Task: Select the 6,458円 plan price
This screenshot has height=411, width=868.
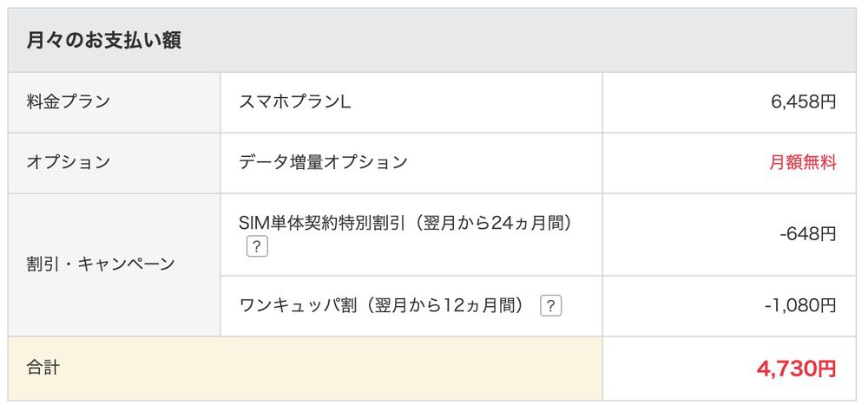Action: pyautogui.click(x=803, y=102)
